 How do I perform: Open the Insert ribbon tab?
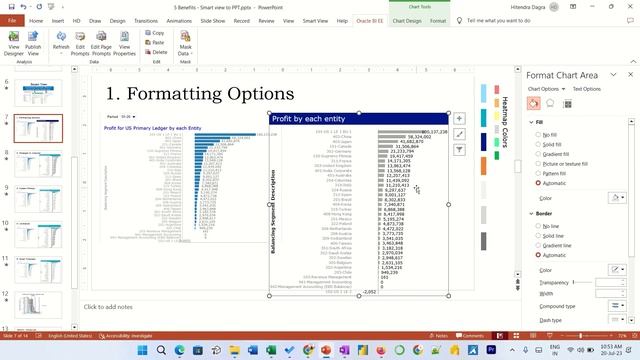pyautogui.click(x=58, y=20)
